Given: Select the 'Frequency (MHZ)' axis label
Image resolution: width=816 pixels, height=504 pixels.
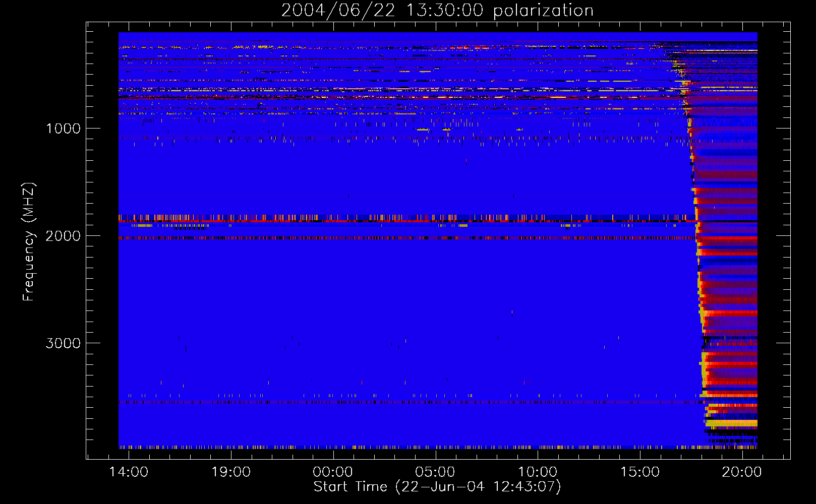Looking at the screenshot, I should coord(29,242).
